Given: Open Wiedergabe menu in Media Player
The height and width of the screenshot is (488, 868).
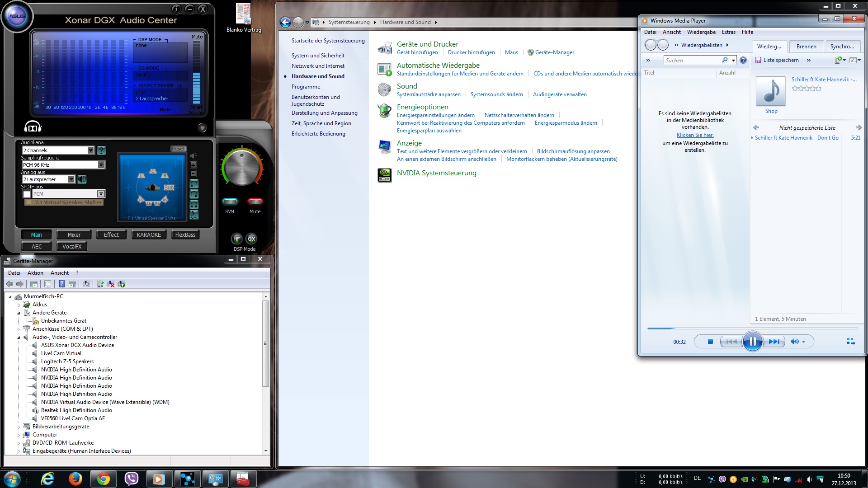Looking at the screenshot, I should [x=701, y=32].
